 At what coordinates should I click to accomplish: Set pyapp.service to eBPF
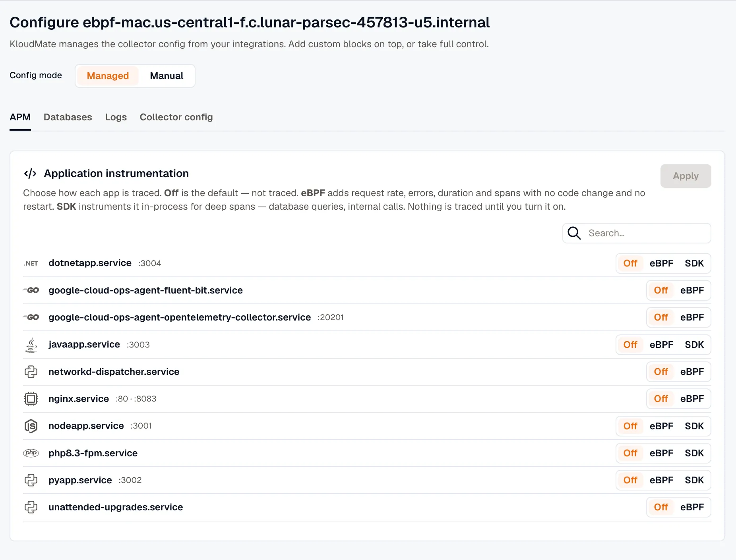(661, 480)
